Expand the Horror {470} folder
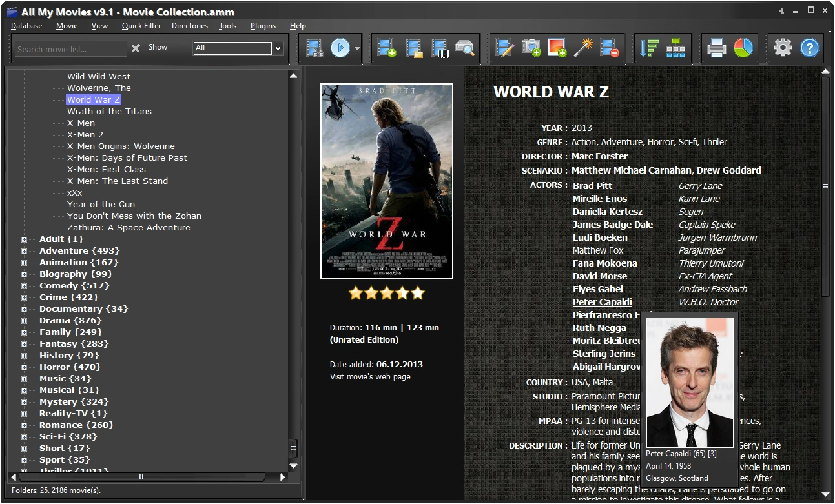Image resolution: width=835 pixels, height=504 pixels. (24, 367)
